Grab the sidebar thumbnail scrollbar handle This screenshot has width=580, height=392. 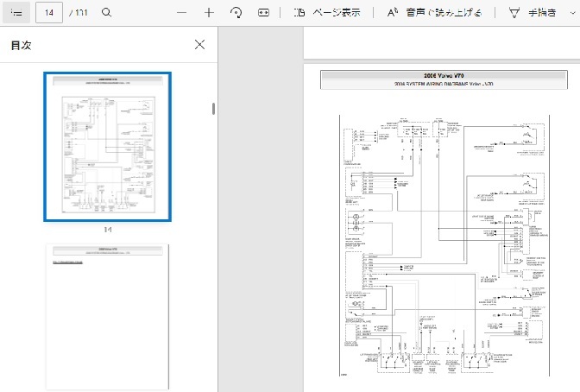click(x=213, y=109)
